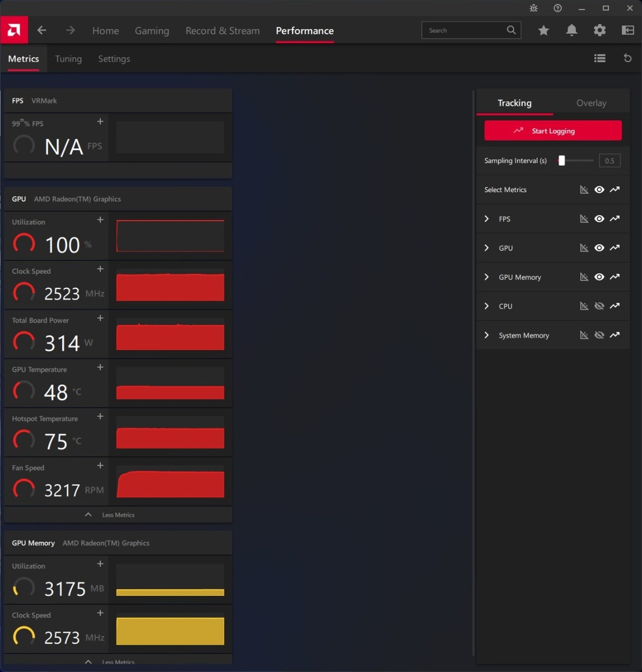Open settings gear icon
Screen dimensions: 642x672
tap(599, 30)
